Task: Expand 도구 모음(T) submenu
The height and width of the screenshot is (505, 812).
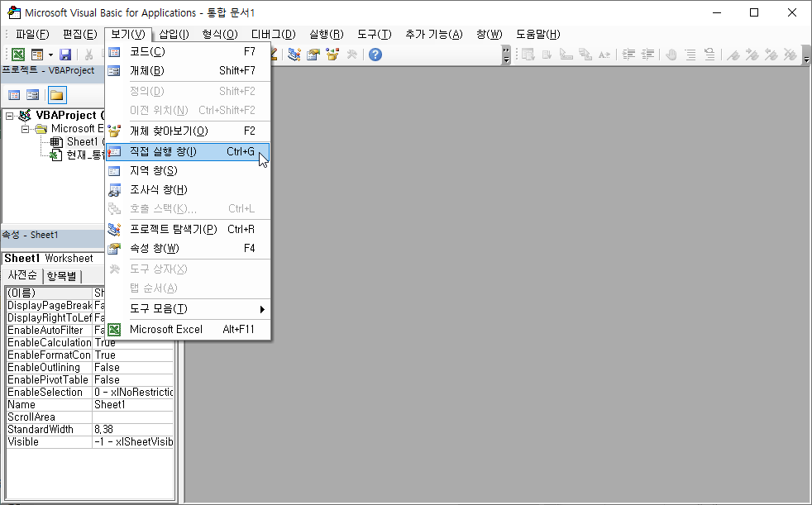Action: (x=188, y=309)
